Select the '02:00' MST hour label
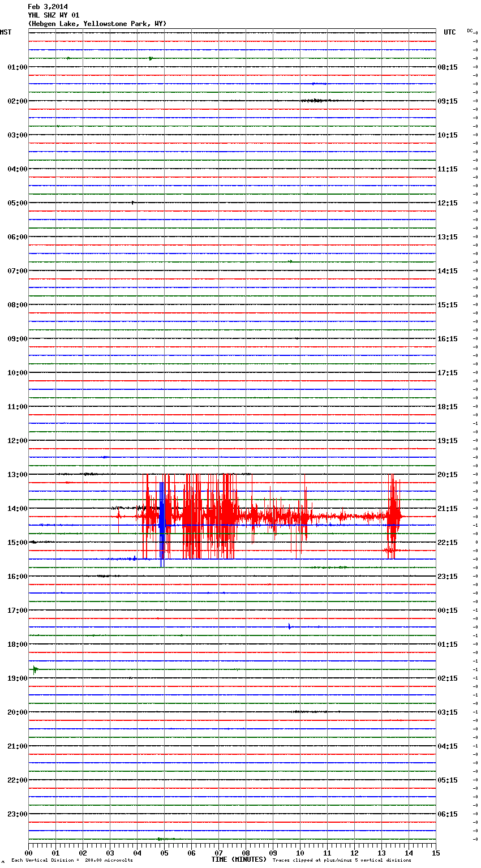 point(18,101)
